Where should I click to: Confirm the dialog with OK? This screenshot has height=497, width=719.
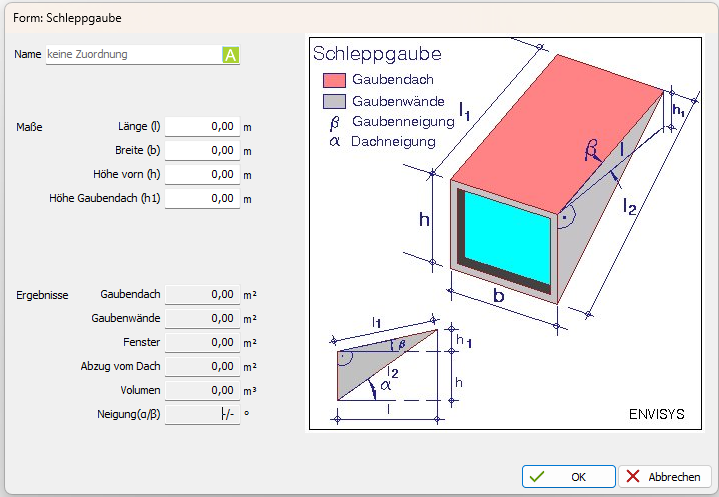point(568,477)
